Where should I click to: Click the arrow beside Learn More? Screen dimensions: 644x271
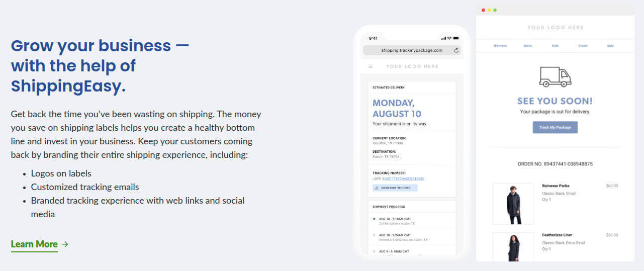pyautogui.click(x=65, y=244)
